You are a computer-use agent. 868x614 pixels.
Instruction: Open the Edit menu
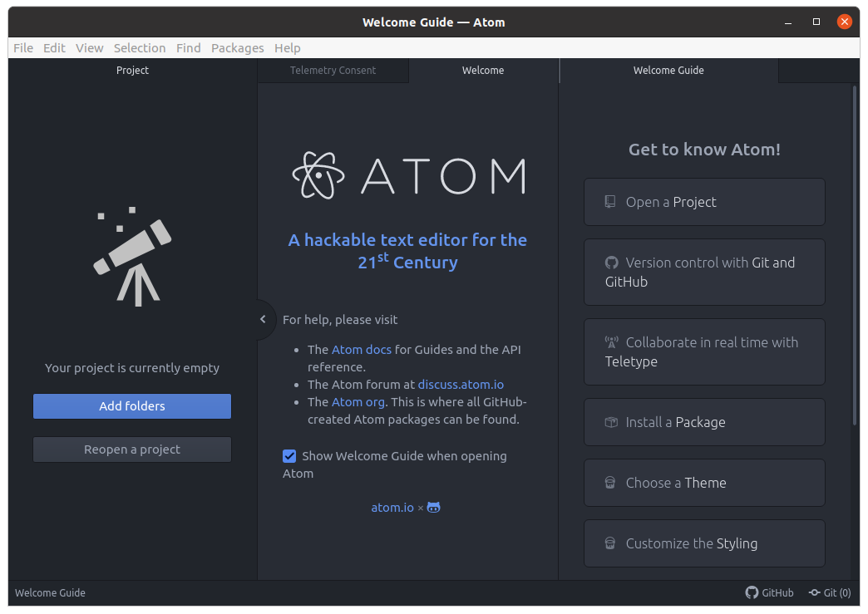pos(54,48)
